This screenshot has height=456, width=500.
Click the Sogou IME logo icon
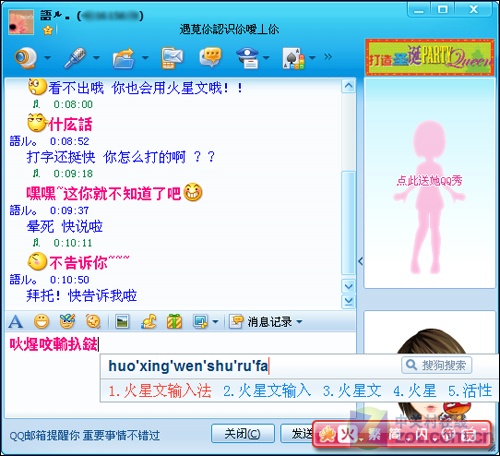(326, 435)
